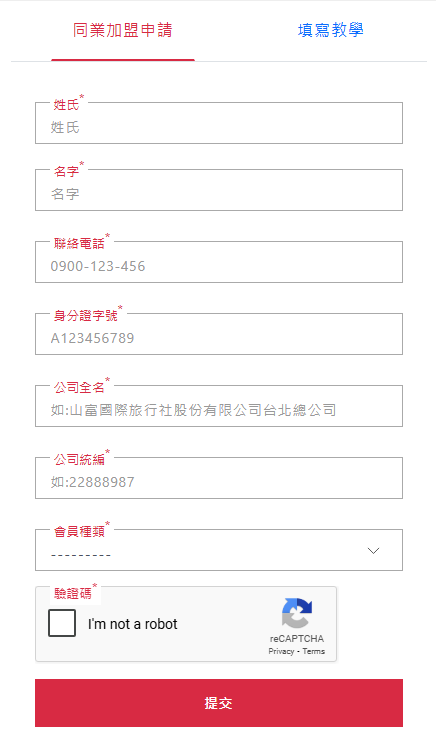Click the 會員種類 field label

[x=79, y=531]
